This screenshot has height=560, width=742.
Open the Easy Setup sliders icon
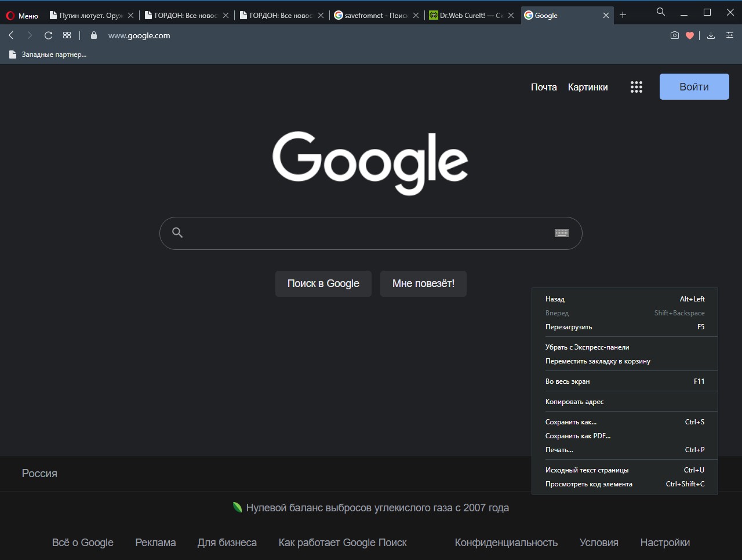730,35
